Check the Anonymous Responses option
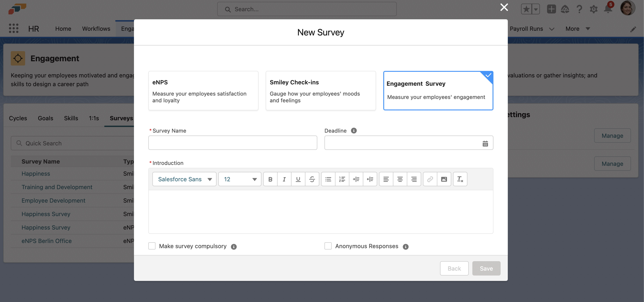 coord(328,246)
